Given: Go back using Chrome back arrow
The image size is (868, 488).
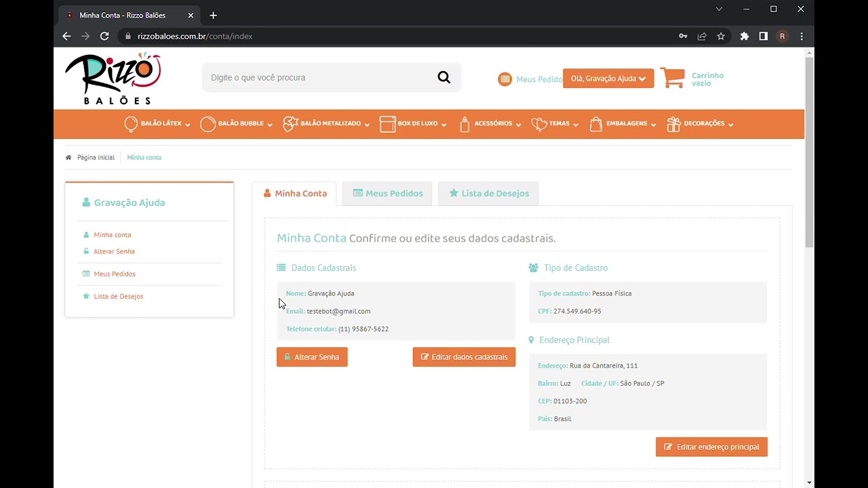Looking at the screenshot, I should click(66, 36).
